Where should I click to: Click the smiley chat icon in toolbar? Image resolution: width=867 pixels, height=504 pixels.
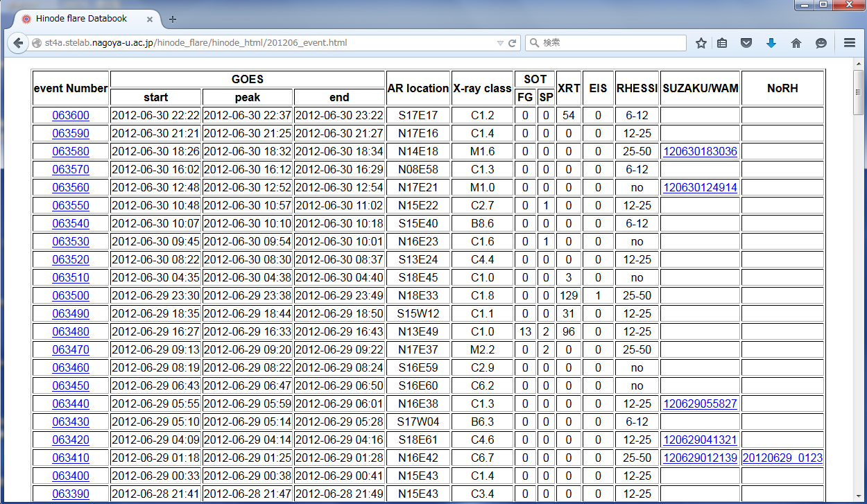(x=821, y=43)
